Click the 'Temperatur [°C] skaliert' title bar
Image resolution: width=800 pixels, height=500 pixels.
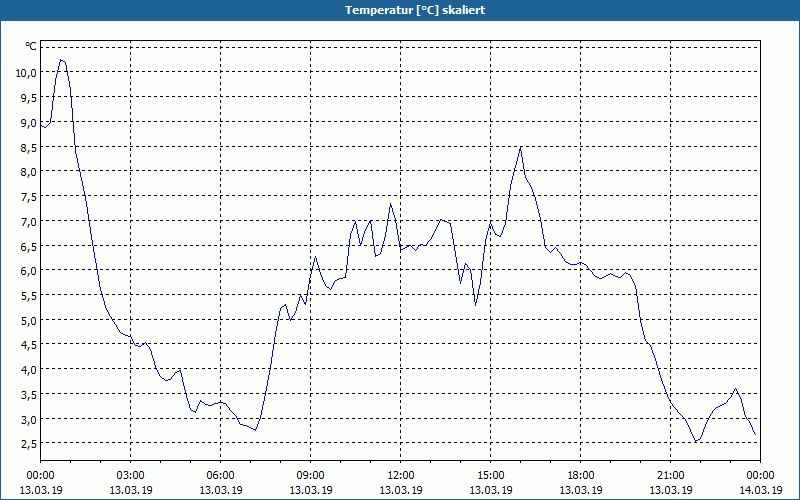pos(400,10)
